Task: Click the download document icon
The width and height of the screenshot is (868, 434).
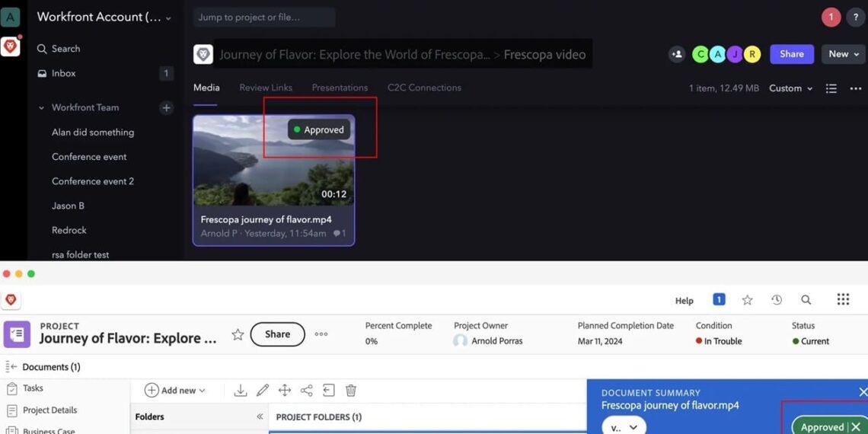Action: pyautogui.click(x=241, y=391)
